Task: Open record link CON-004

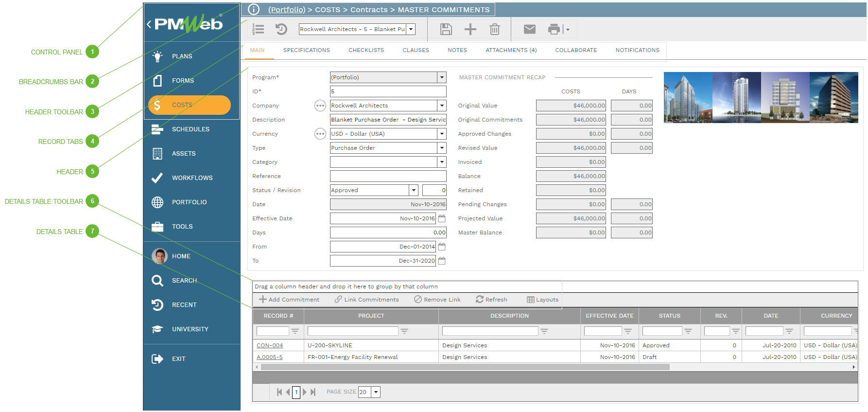Action: pyautogui.click(x=270, y=345)
